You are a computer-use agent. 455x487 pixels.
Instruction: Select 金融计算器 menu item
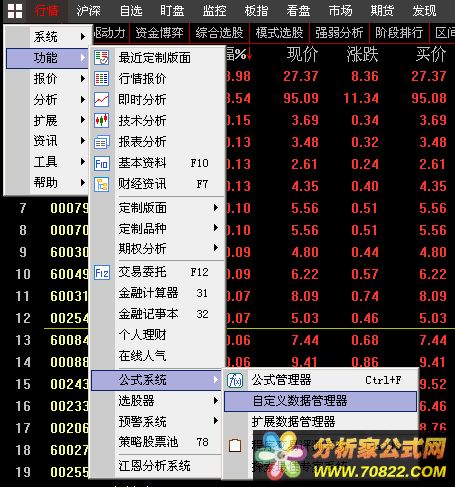click(x=156, y=293)
